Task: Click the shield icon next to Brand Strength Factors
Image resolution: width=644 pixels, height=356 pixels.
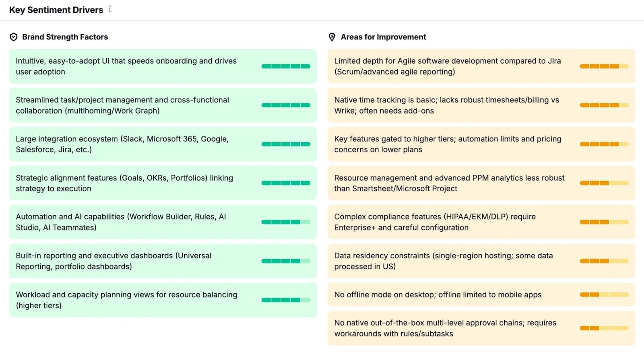Action: (14, 37)
